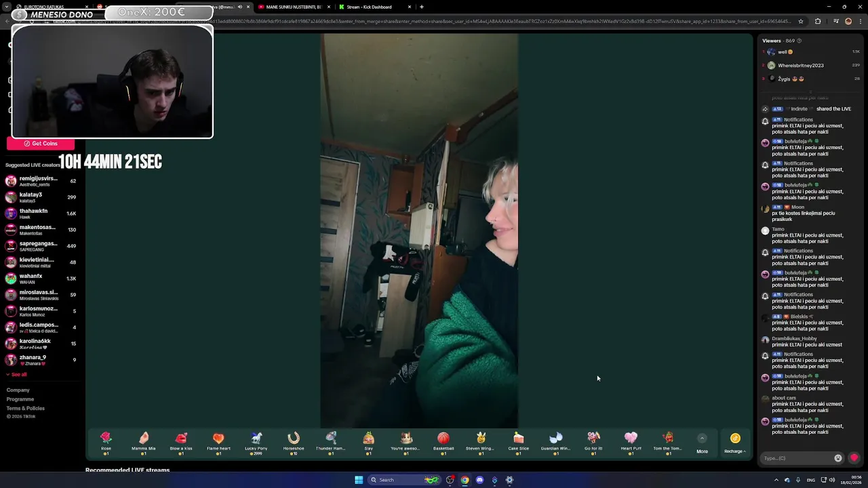Open the Recharge coins menu
The height and width of the screenshot is (488, 868).
pyautogui.click(x=735, y=443)
